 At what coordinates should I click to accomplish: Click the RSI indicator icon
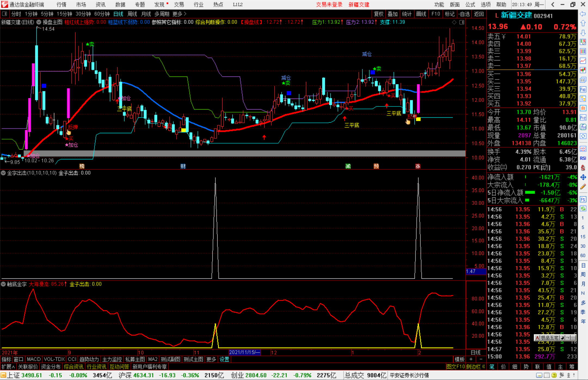(x=583, y=158)
